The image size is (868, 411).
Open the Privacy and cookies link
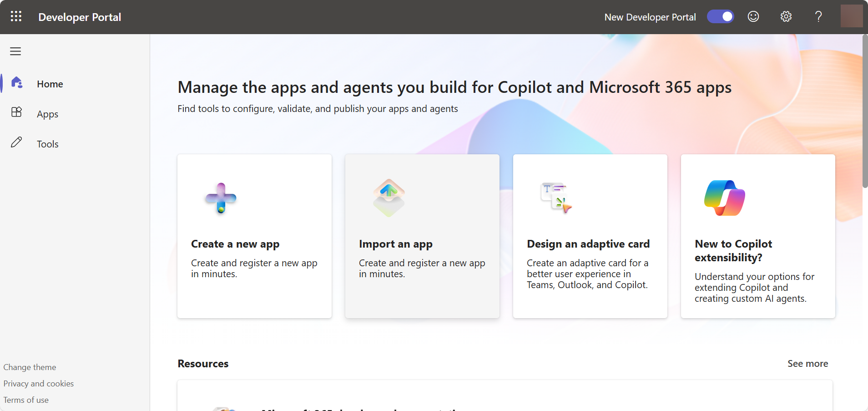click(39, 384)
